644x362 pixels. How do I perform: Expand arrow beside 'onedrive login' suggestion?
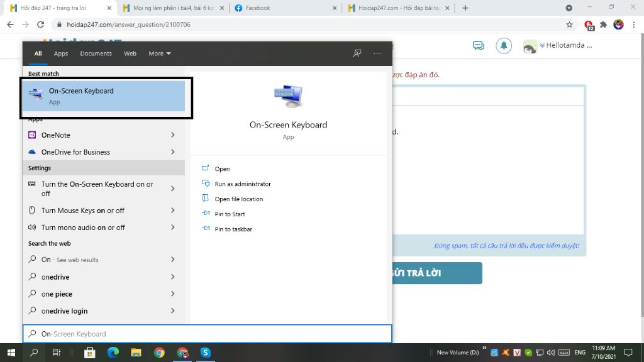[x=173, y=311]
